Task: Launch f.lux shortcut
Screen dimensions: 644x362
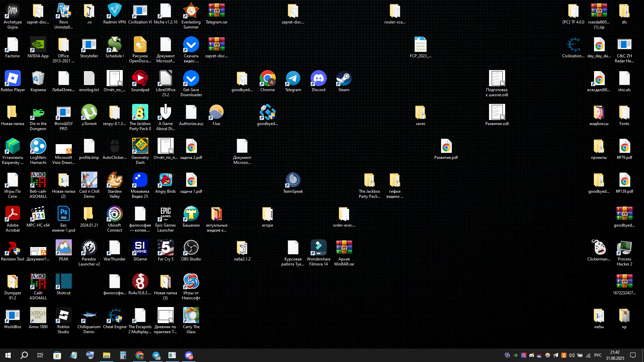Action: click(217, 115)
